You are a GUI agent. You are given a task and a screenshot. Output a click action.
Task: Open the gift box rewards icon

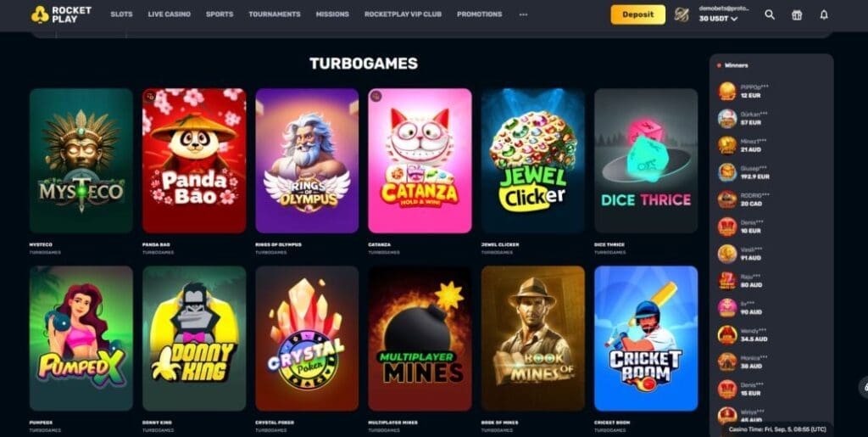[x=797, y=15]
